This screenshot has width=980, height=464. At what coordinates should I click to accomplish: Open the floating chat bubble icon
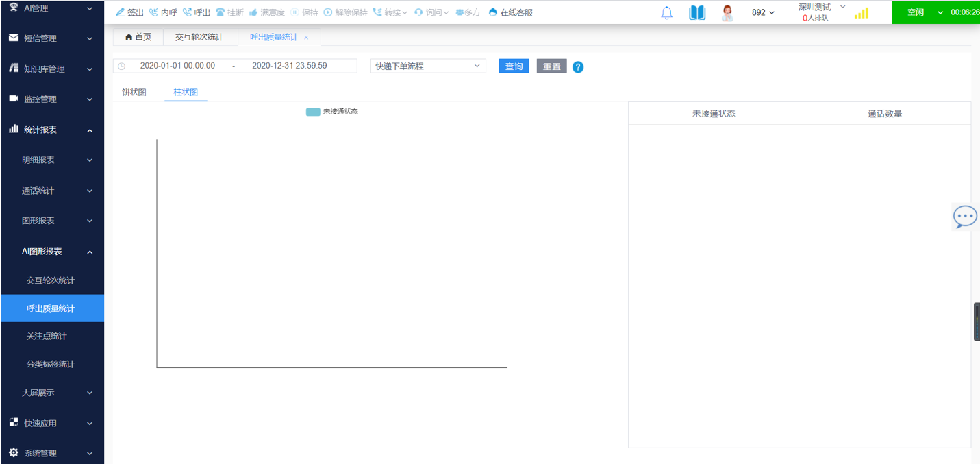(x=966, y=217)
